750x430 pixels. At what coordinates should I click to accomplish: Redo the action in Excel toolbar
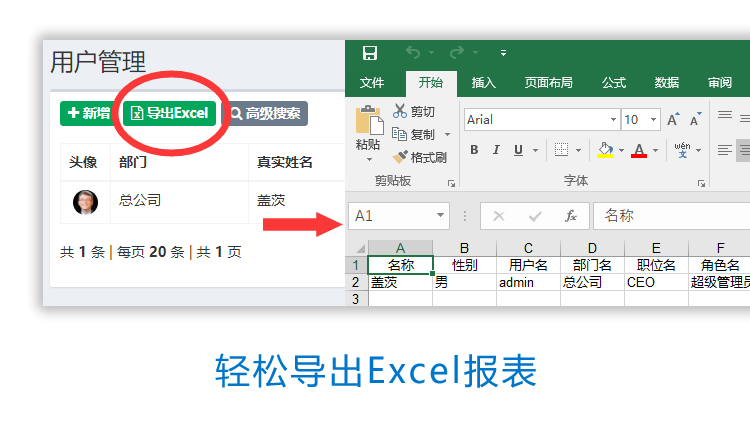click(457, 52)
